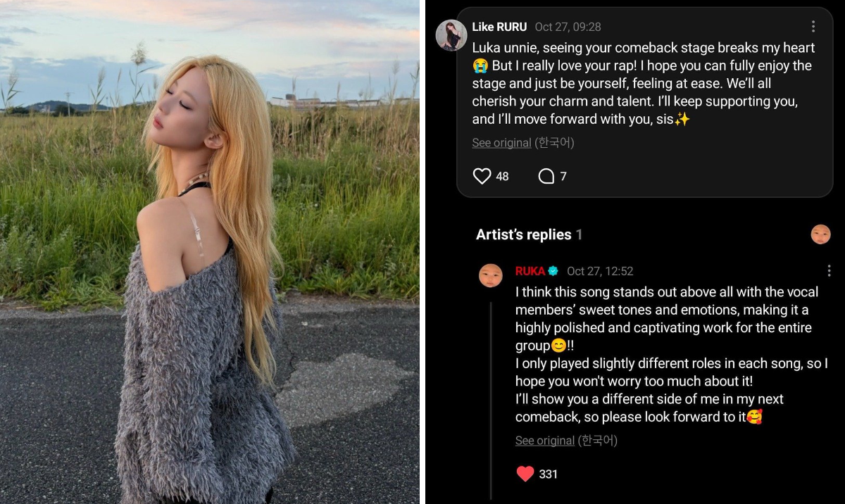Open the blonde girl photo

209,252
